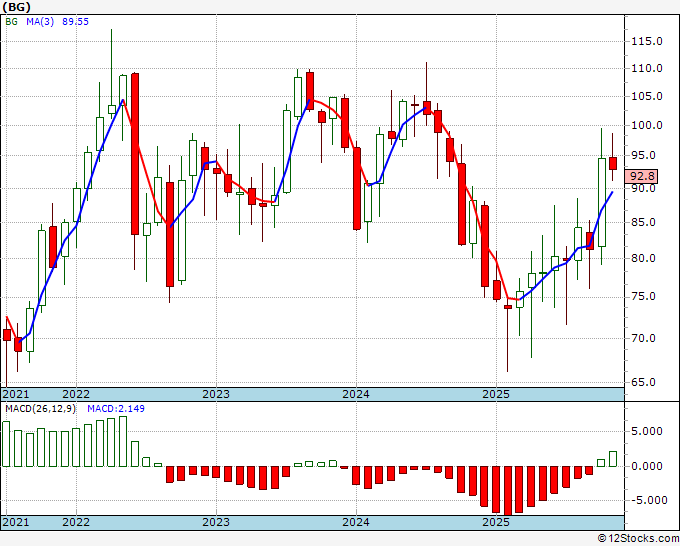Click 2023 on the MACD panel time axis

click(x=216, y=522)
